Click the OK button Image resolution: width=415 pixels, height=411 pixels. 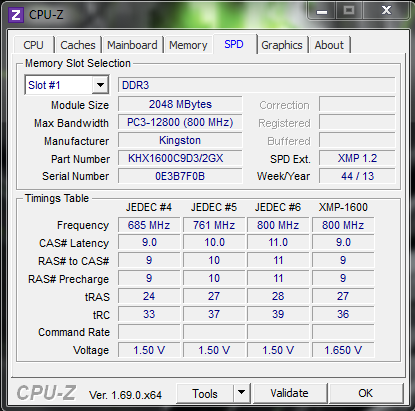click(366, 393)
